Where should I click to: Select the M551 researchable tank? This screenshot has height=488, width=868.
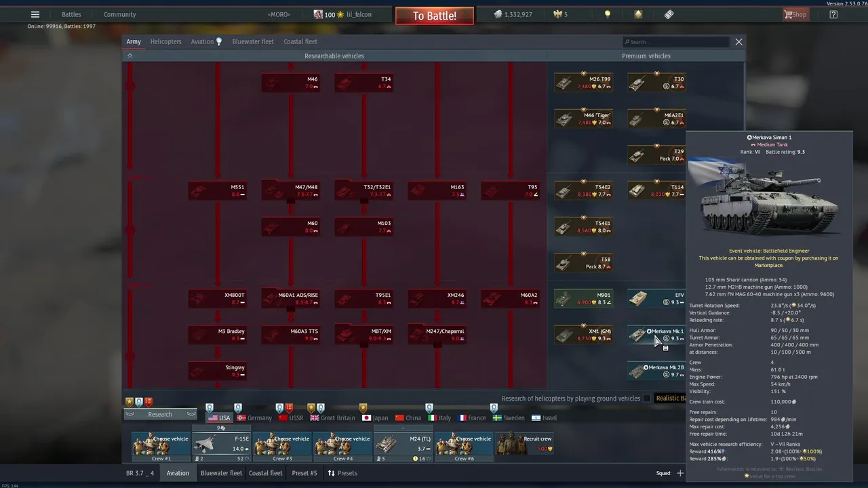point(217,190)
